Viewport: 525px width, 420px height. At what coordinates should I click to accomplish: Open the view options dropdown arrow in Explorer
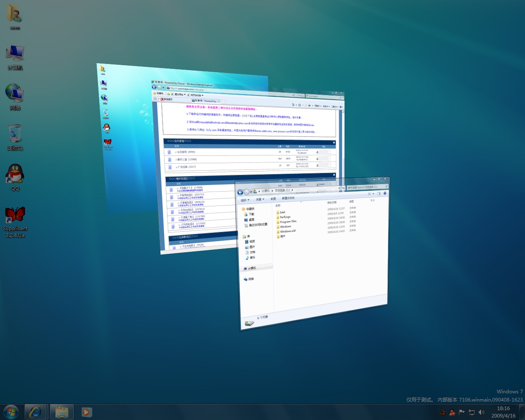373,194
